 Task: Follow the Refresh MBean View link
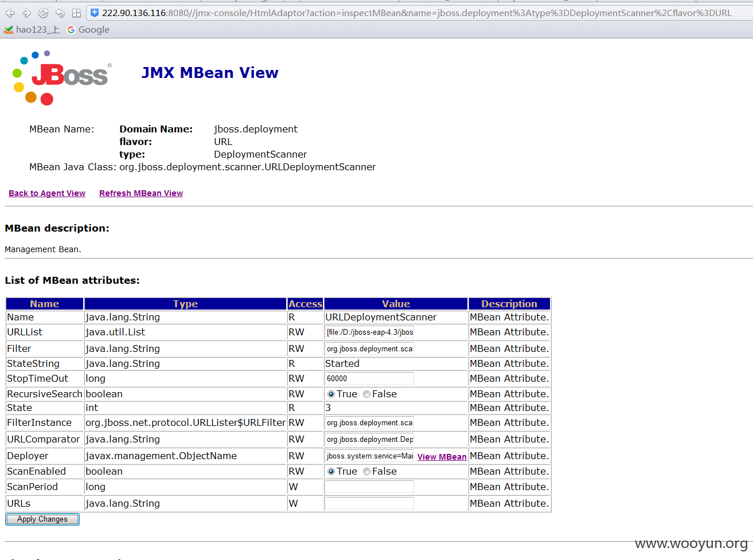(141, 193)
